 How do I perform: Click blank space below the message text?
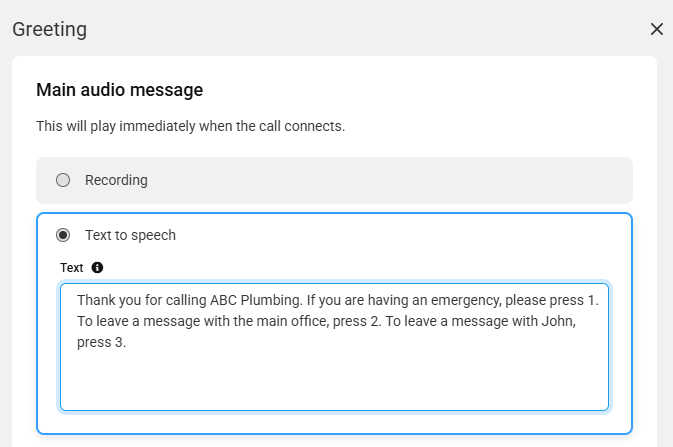pos(334,385)
